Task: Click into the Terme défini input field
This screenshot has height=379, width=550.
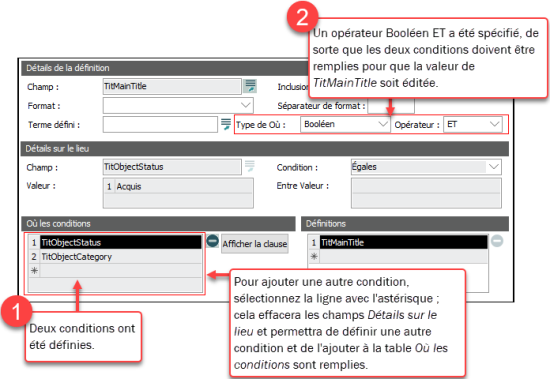Action: coord(160,125)
